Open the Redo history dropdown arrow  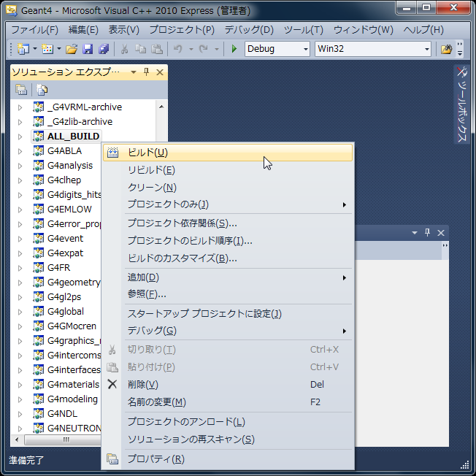click(x=216, y=49)
